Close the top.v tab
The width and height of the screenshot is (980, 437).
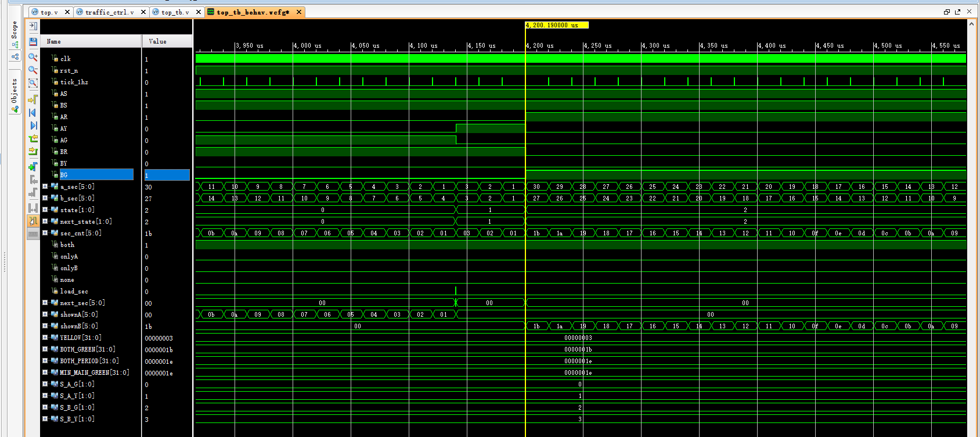pos(67,12)
